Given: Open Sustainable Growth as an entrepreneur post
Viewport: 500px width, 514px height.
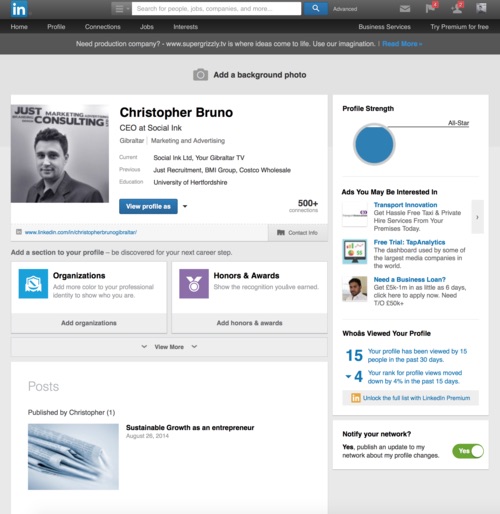Looking at the screenshot, I should pyautogui.click(x=190, y=428).
